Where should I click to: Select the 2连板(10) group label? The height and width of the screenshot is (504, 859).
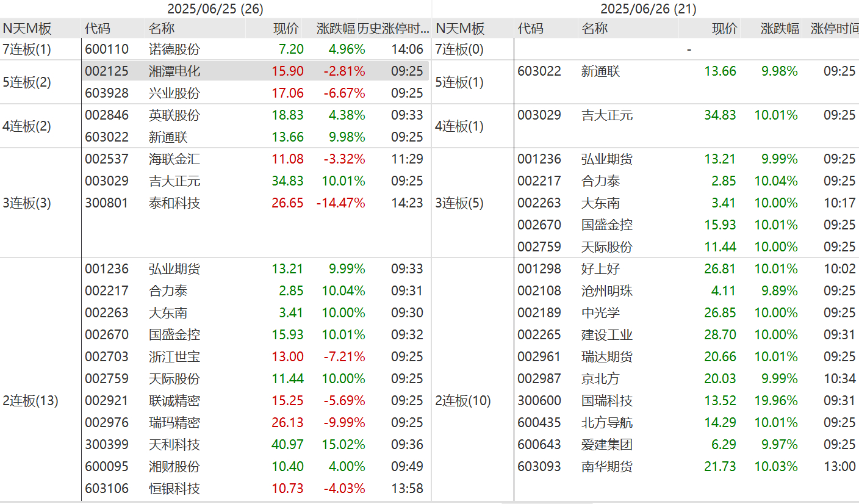463,401
